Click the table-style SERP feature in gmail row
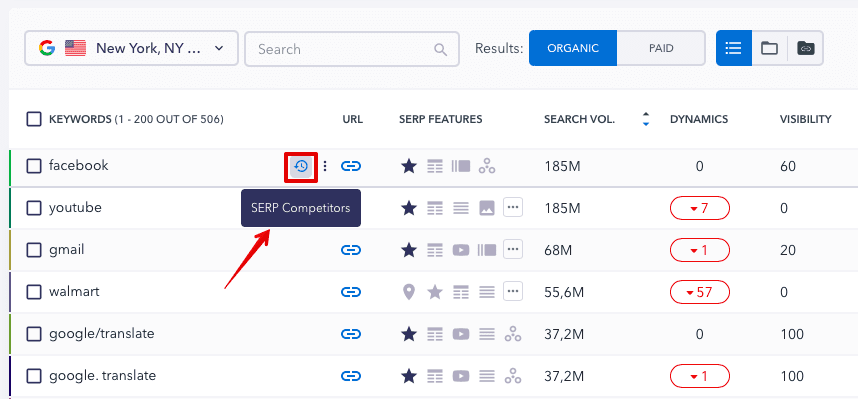Image resolution: width=858 pixels, height=399 pixels. [435, 250]
